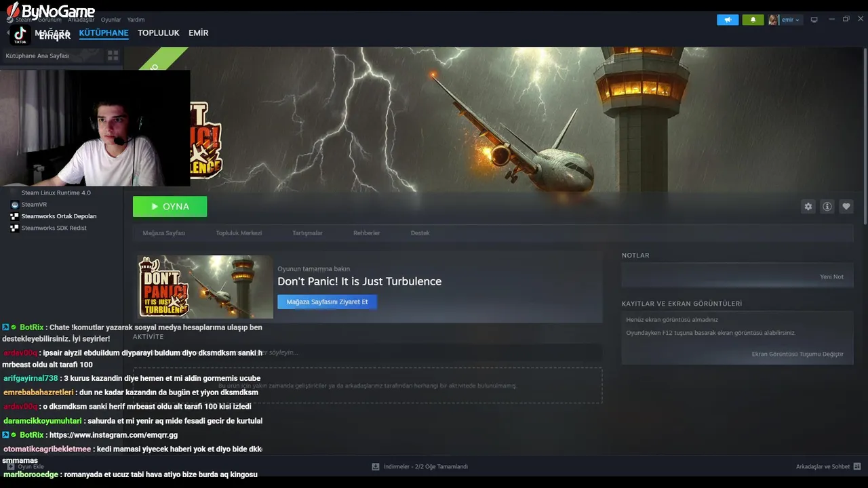Click Mağaza Sayfasını Ziyaret Et button
This screenshot has height=488, width=868.
click(327, 302)
